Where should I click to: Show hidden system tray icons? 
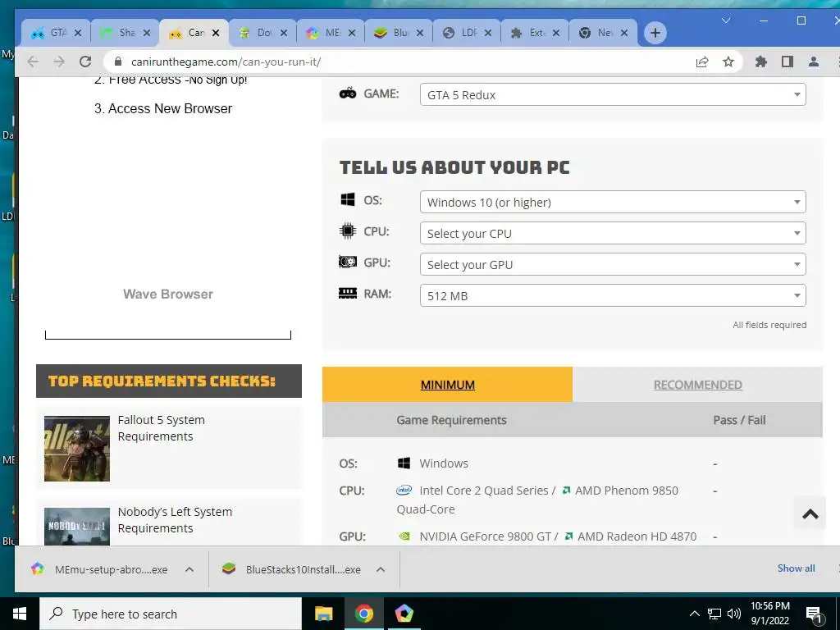point(694,614)
